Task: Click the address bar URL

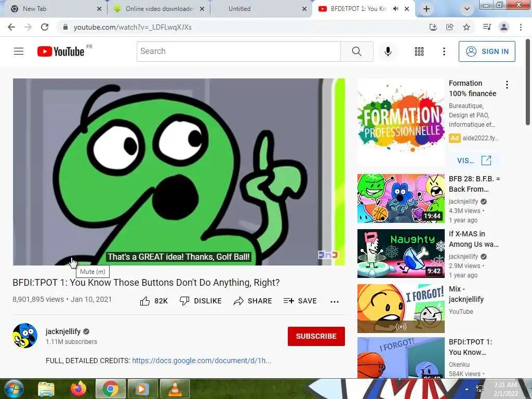Action: (132, 27)
